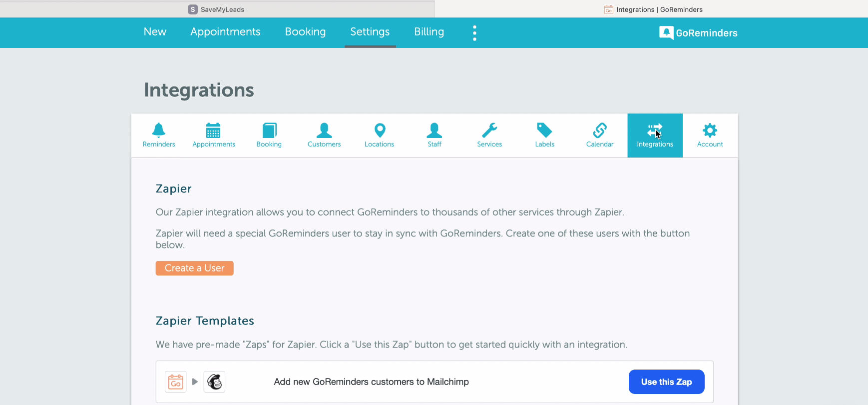This screenshot has height=405, width=868.
Task: Select the Integrations arrows icon section
Action: pyautogui.click(x=655, y=135)
